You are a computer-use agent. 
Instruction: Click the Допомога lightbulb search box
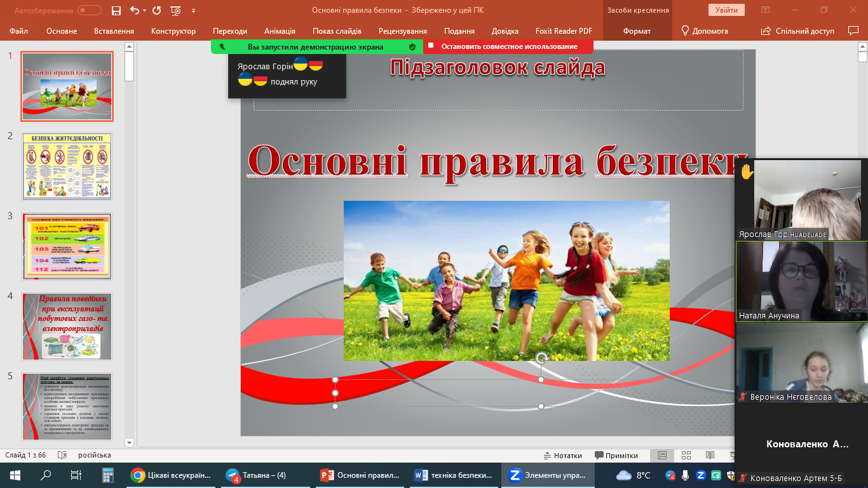[704, 31]
